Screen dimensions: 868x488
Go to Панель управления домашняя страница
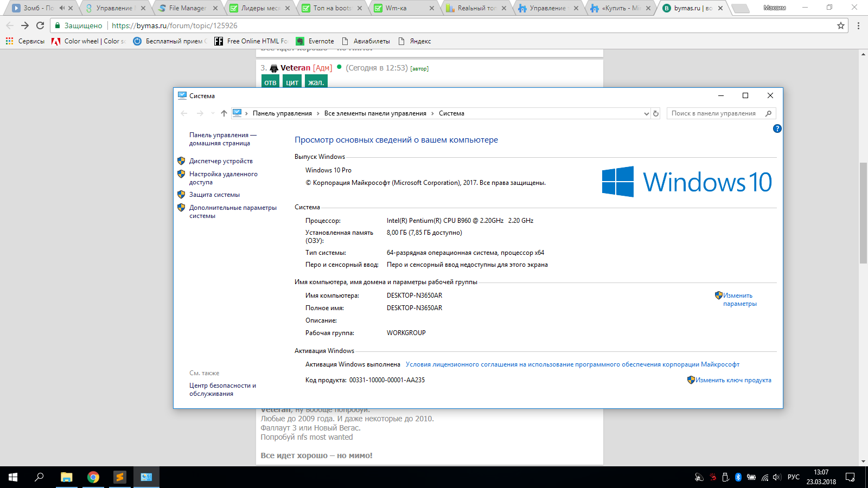point(223,139)
